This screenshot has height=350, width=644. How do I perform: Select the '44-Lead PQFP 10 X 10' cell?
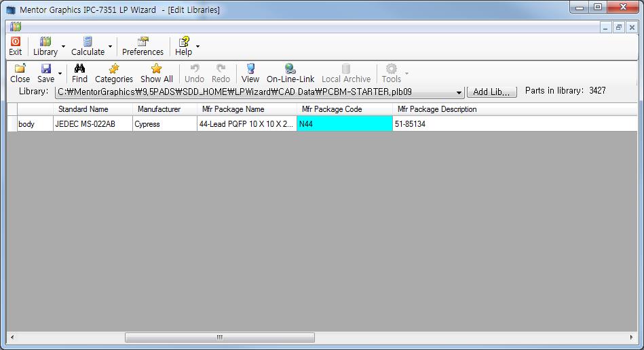pyautogui.click(x=247, y=124)
